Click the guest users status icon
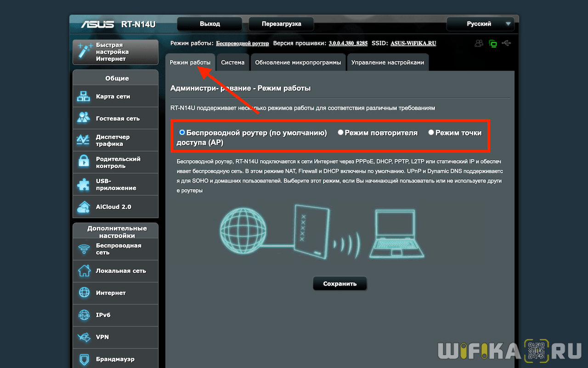Viewport: 588px width, 368px height. coord(479,43)
